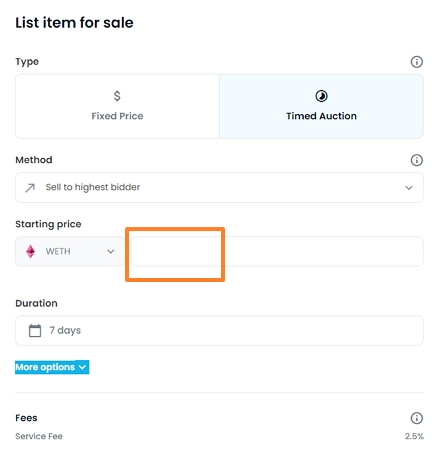446x452 pixels.
Task: Click the Service Fee label
Action: tap(39, 436)
